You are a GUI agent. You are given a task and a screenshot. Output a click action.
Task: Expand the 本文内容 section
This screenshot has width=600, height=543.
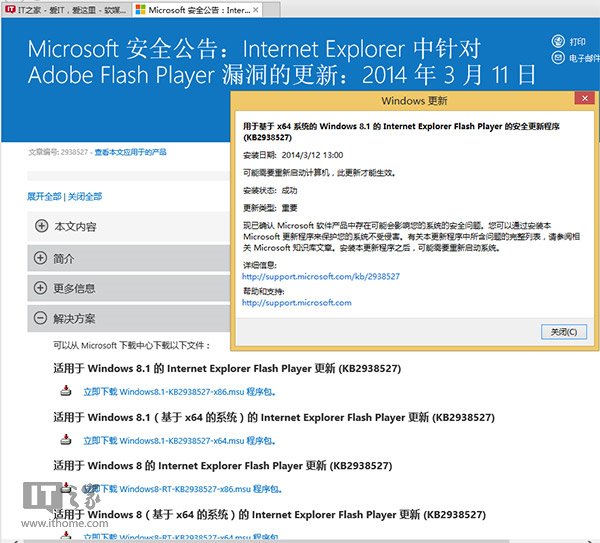41,226
